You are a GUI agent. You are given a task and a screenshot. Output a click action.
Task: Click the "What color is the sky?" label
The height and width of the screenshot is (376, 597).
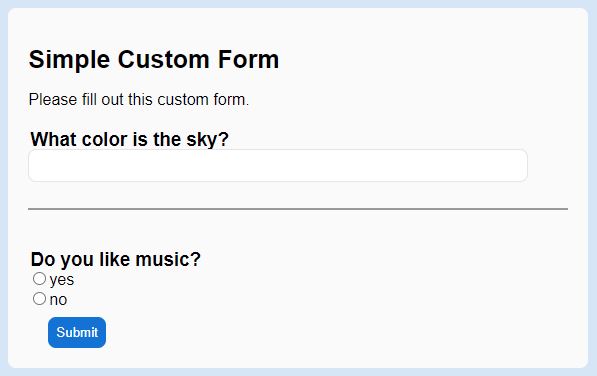pos(129,139)
